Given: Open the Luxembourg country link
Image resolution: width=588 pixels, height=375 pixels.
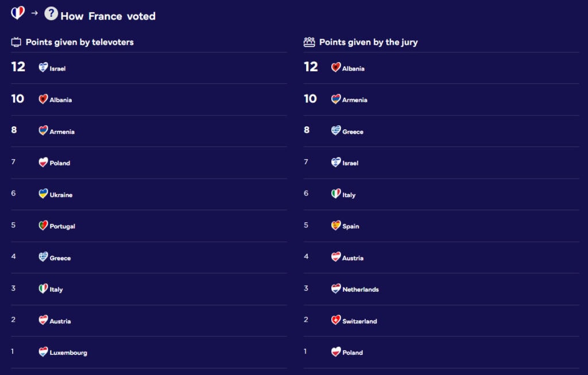Looking at the screenshot, I should [68, 353].
